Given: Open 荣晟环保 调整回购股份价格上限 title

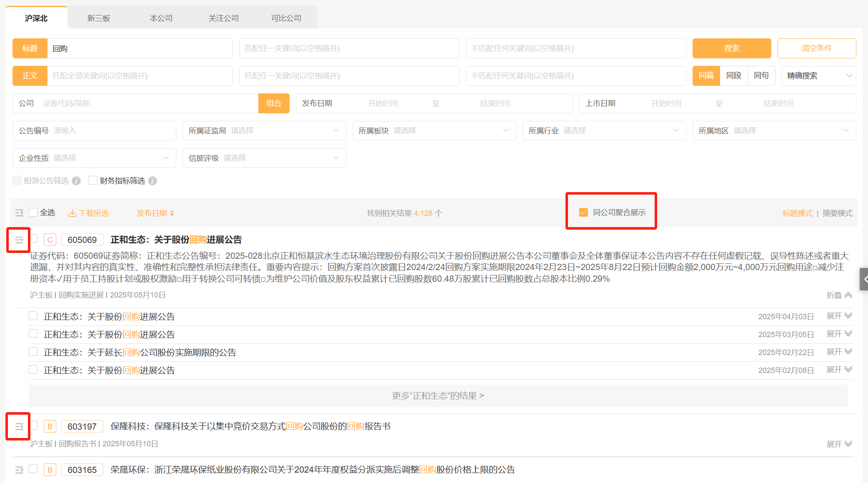Looking at the screenshot, I should pos(313,470).
